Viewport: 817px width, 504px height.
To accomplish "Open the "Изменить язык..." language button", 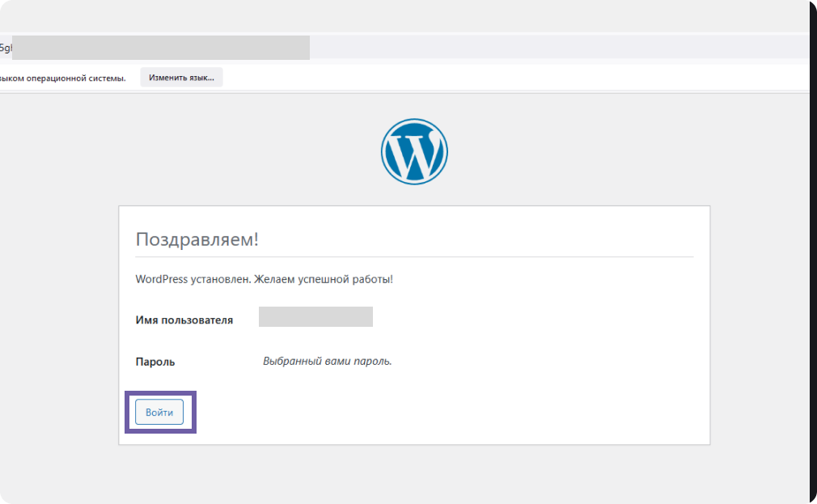I will click(x=181, y=78).
